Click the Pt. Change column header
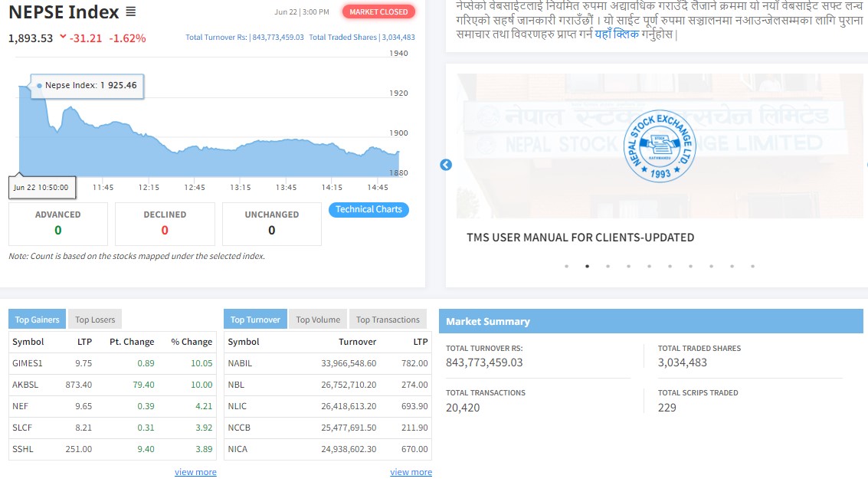 132,342
